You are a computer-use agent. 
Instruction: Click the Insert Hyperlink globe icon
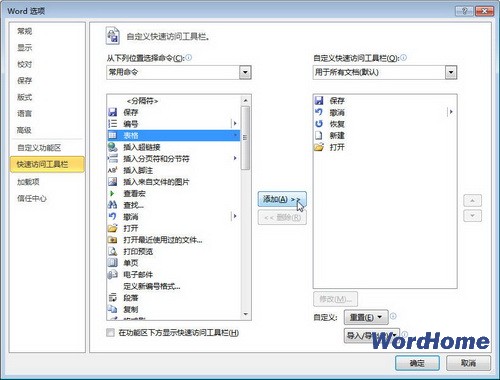pos(113,147)
